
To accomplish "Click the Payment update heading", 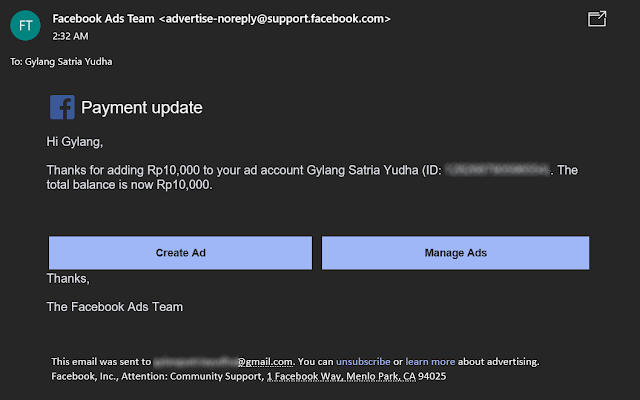I will 142,107.
